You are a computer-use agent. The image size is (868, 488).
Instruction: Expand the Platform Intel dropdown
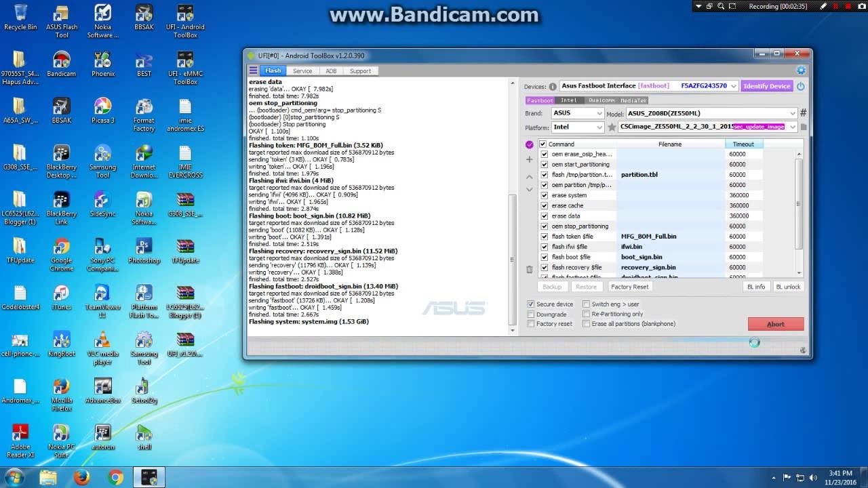pyautogui.click(x=599, y=127)
